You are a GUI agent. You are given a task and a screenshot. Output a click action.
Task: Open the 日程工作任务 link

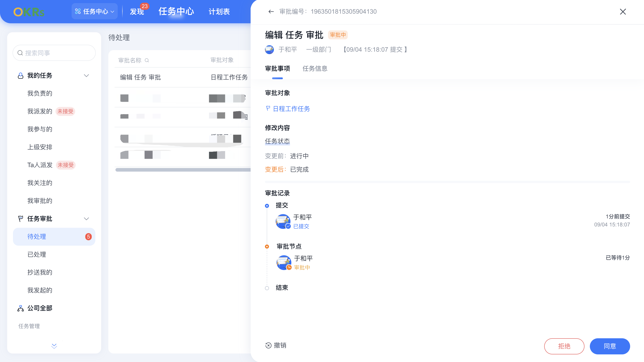[x=291, y=109]
